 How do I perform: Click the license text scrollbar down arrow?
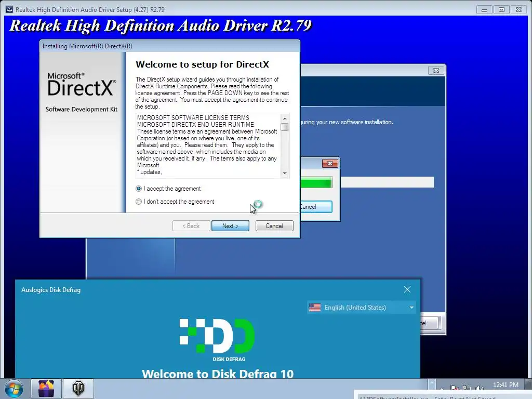pos(285,174)
